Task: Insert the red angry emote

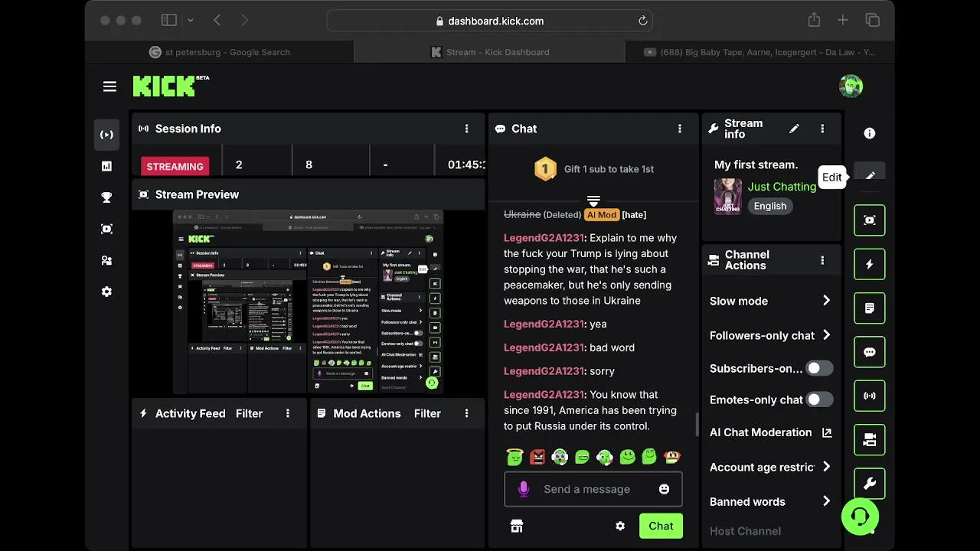Action: 537,457
